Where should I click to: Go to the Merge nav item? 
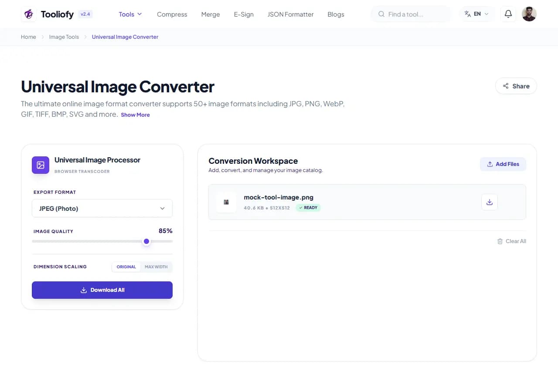pyautogui.click(x=211, y=14)
